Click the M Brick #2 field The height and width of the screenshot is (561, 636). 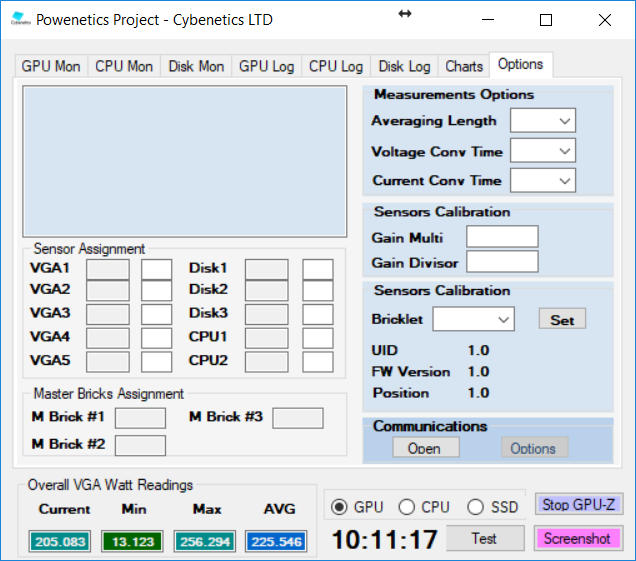pyautogui.click(x=140, y=445)
